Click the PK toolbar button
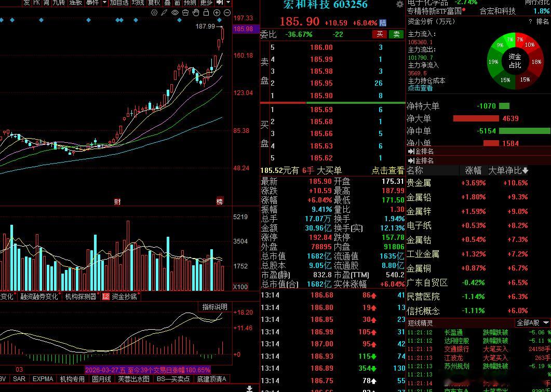The height and width of the screenshot is (392, 551). (36, 3)
